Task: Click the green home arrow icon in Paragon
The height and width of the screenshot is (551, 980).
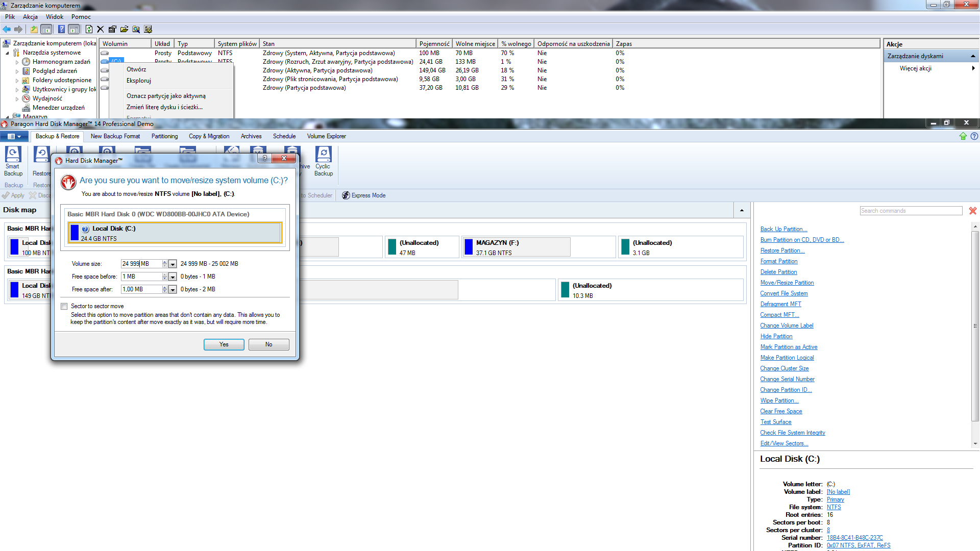Action: coord(963,136)
